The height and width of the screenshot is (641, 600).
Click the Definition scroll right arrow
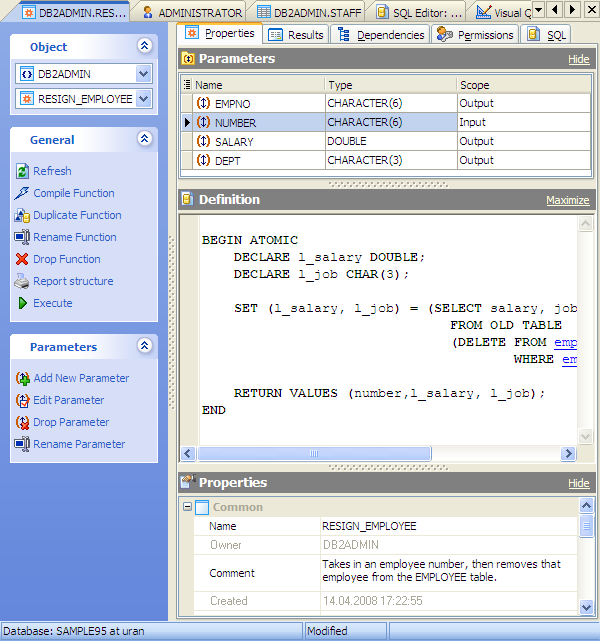[568, 453]
